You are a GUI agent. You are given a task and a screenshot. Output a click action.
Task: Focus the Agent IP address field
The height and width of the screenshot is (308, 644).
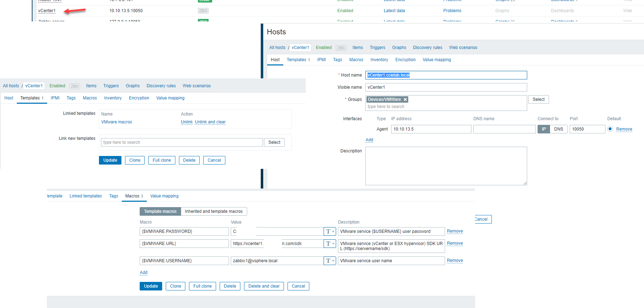431,129
